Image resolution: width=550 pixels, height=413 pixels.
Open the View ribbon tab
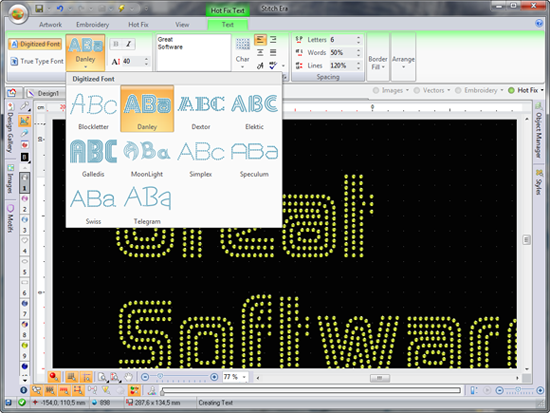click(x=182, y=25)
